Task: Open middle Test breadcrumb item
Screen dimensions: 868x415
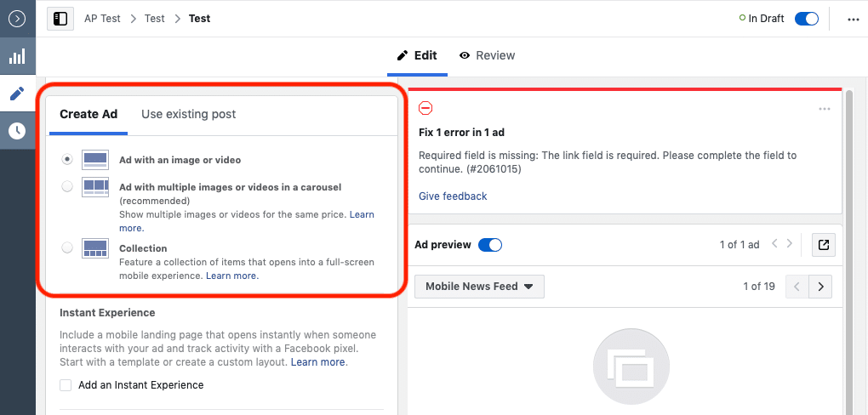Action: tap(154, 19)
